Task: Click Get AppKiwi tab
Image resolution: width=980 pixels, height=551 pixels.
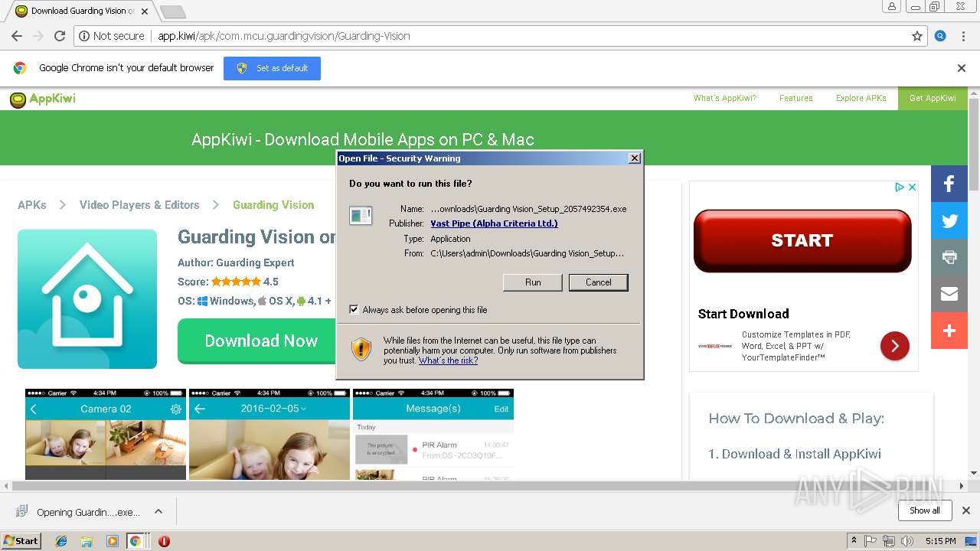Action: click(933, 98)
